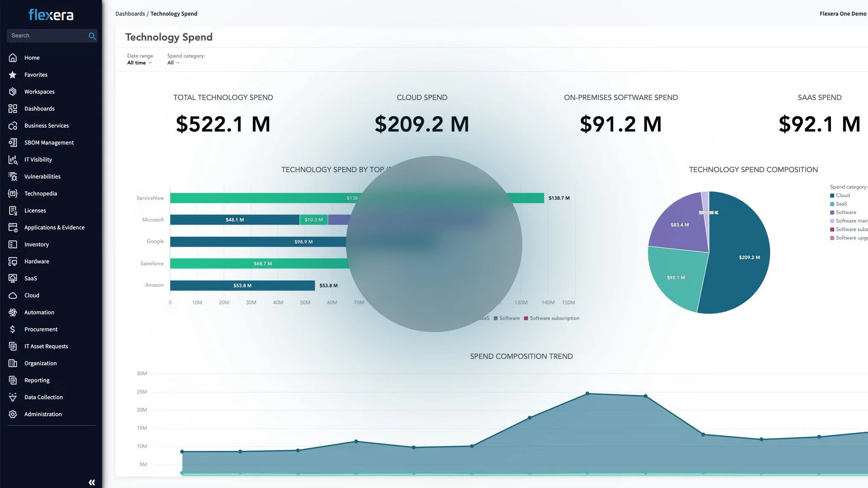
Task: Click the Vulnerabilities bug icon
Action: [x=13, y=176]
